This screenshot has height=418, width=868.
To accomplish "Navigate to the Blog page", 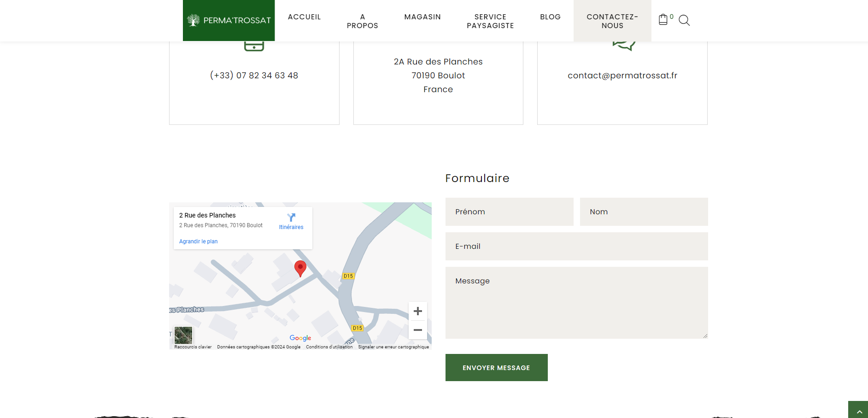I will [x=550, y=17].
